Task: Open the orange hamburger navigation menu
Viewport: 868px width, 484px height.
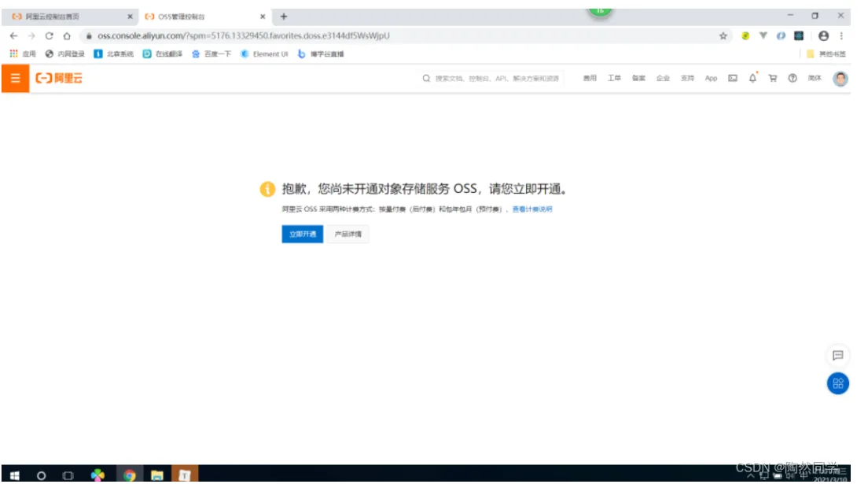Action: point(15,78)
